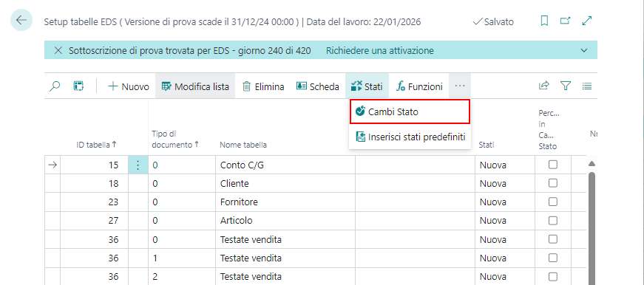Viewport: 644px width, 285px height.
Task: Click the vertical scrollbar thumb
Action: (592, 228)
